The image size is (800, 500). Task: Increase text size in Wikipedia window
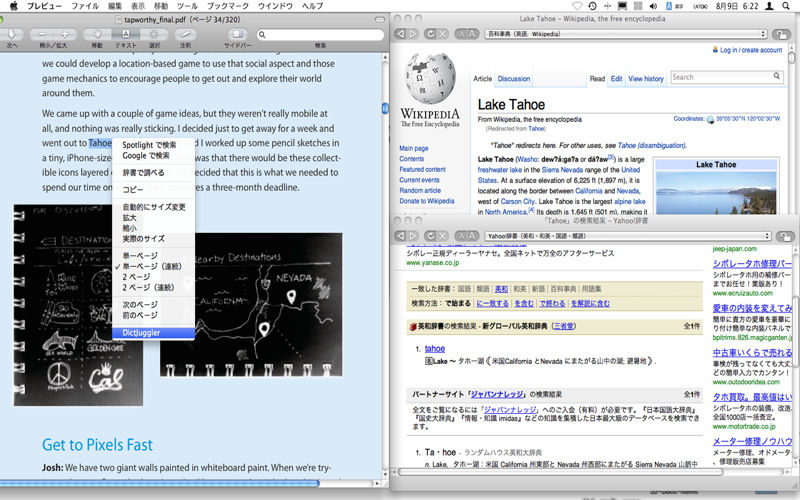tap(473, 34)
